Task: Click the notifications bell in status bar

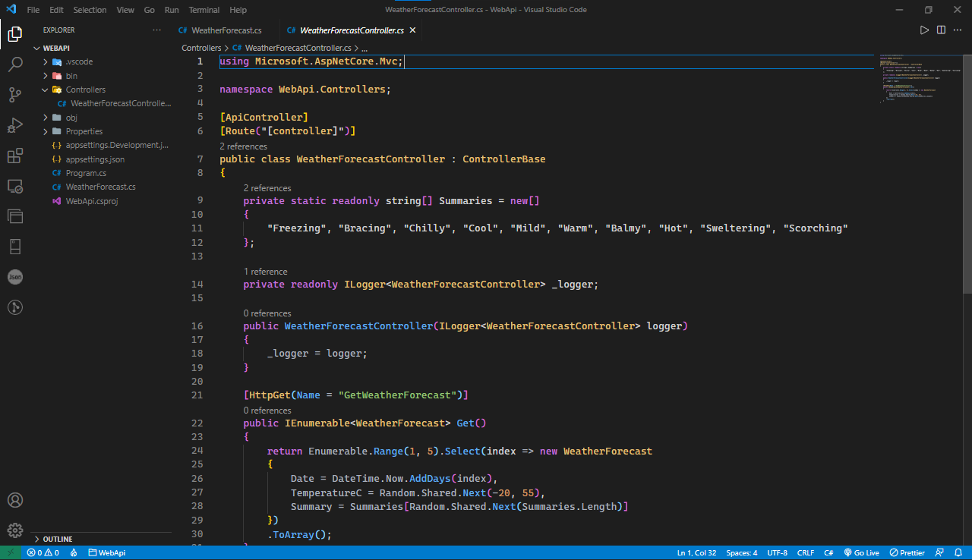Action: click(x=959, y=553)
